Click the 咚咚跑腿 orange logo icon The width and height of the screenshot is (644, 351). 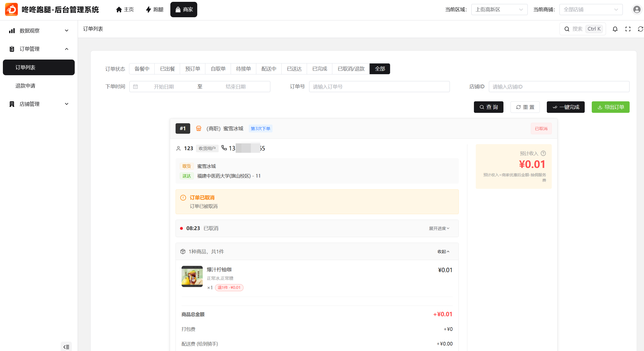click(11, 10)
